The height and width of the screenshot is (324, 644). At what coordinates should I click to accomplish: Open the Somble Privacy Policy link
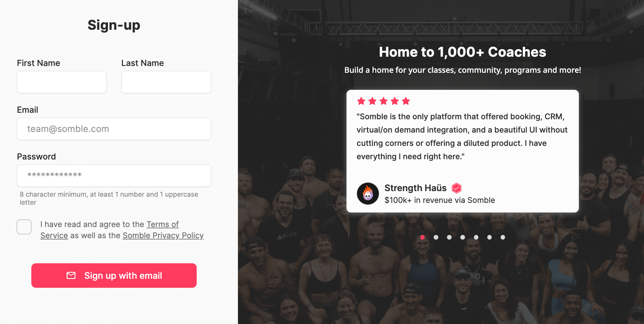(x=163, y=235)
